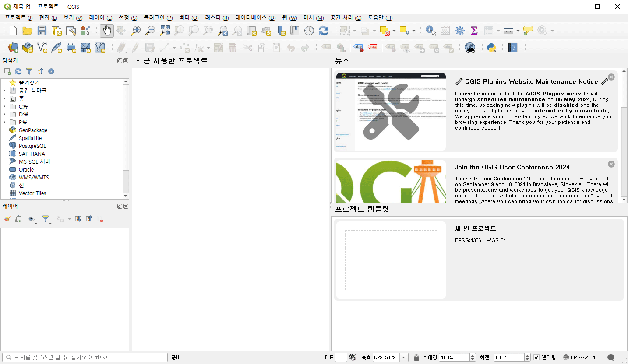Open the log messages speech bubble button

[x=611, y=357]
